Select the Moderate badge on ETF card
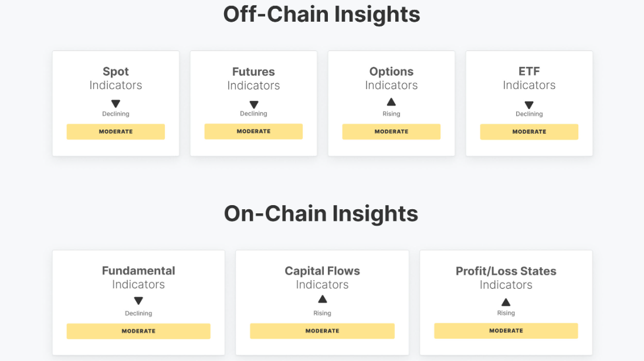644x361 pixels. coord(529,132)
